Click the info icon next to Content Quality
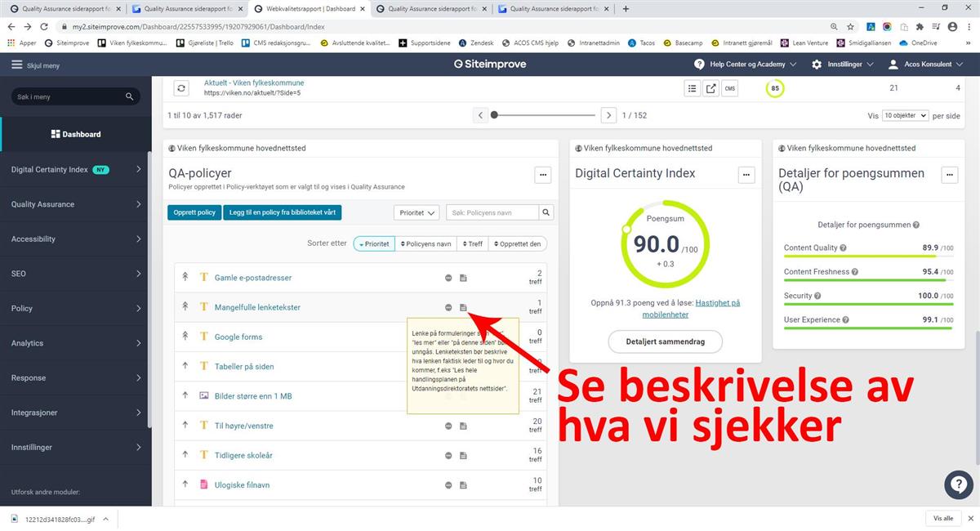980x531 pixels. click(843, 248)
